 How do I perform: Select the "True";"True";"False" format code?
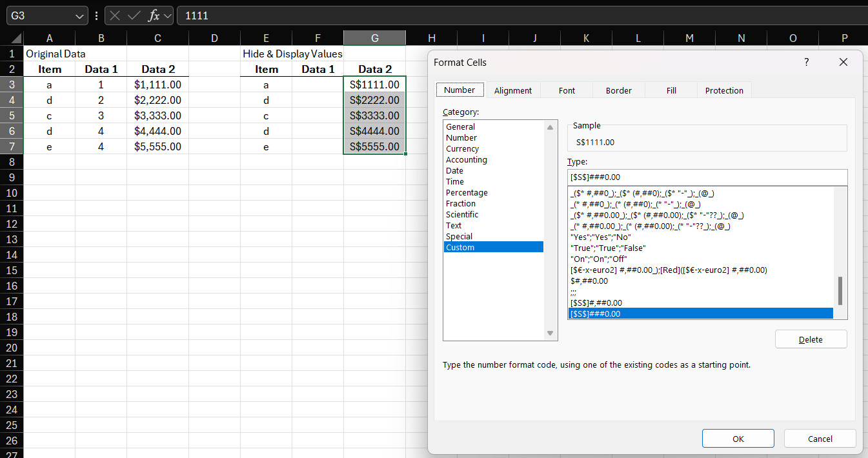coord(701,248)
